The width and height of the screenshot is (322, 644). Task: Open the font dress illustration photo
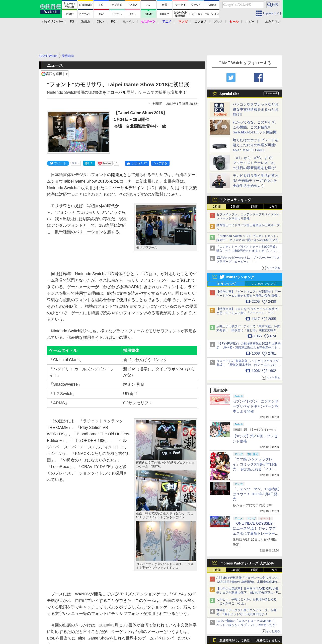pos(166,541)
